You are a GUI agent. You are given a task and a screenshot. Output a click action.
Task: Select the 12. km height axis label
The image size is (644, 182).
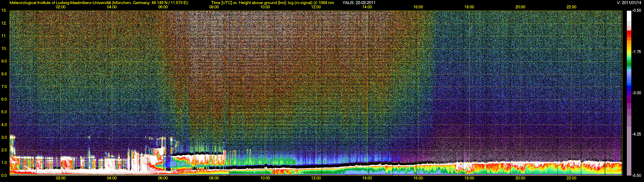click(4, 23)
